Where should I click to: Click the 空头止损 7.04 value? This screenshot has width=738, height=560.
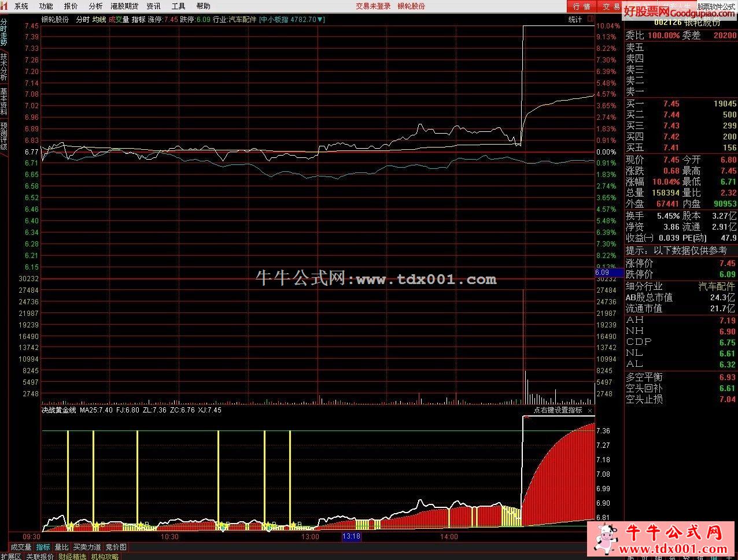727,399
